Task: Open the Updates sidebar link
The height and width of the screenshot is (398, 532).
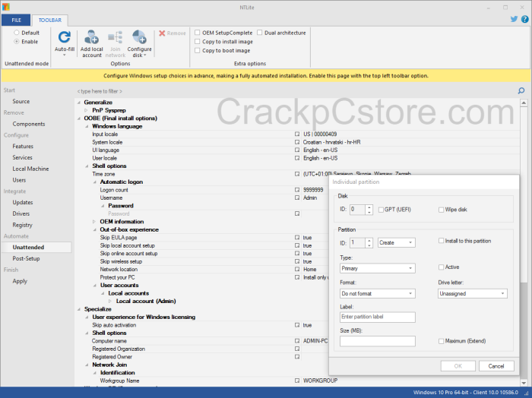Action: point(23,202)
